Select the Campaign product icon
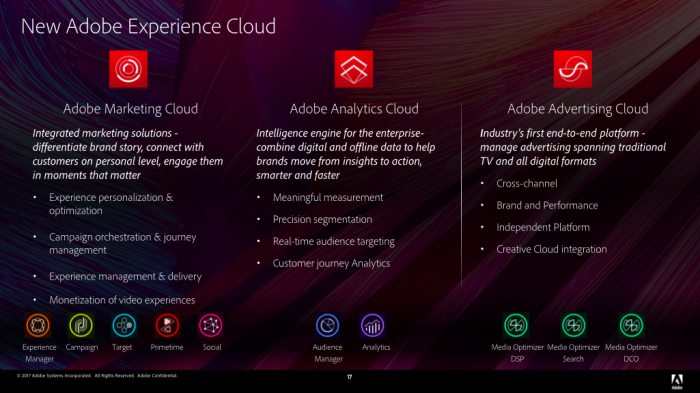Screen dimensions: 700x393 pyautogui.click(x=81, y=325)
